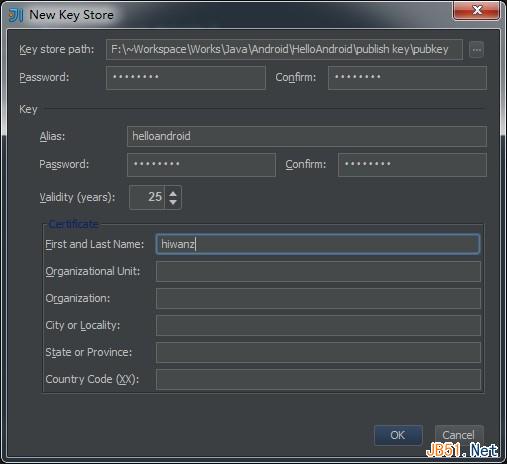Click the browse button for key store path
Viewport: 507px width, 464px height.
[x=476, y=50]
